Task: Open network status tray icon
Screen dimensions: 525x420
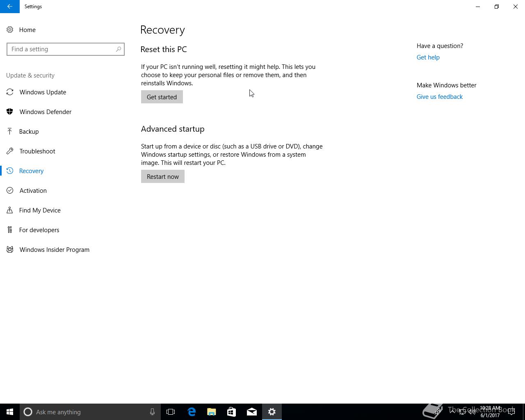Action: [462, 412]
